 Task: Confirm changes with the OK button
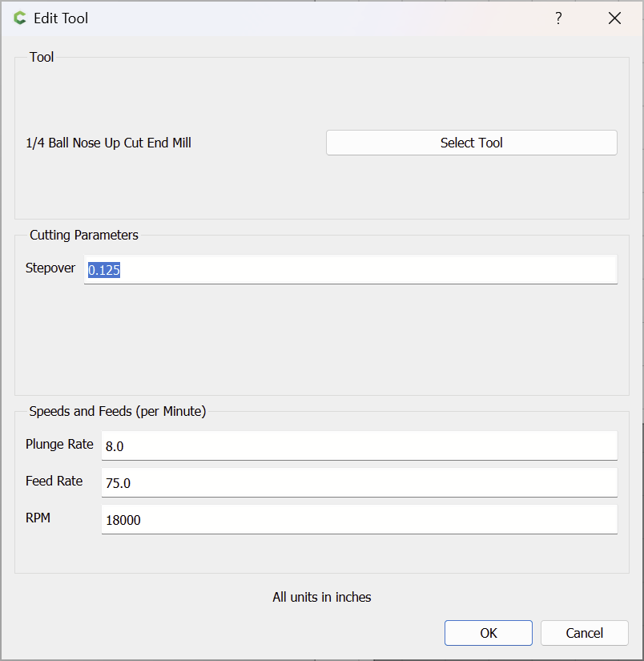coord(489,633)
